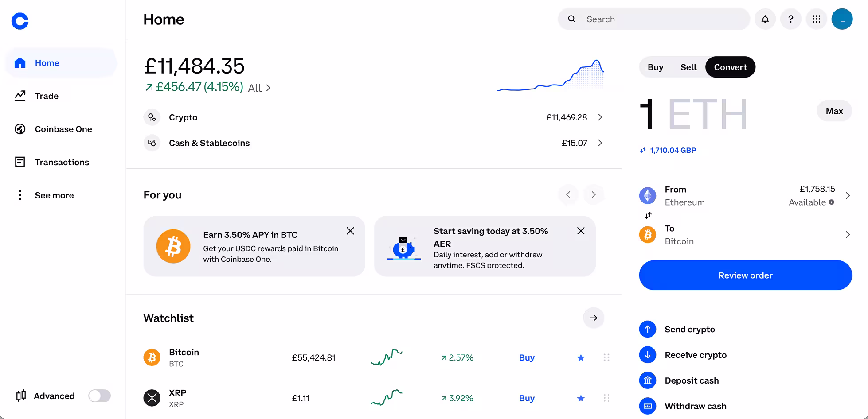This screenshot has height=419, width=868.
Task: Open the notifications bell
Action: pos(765,19)
